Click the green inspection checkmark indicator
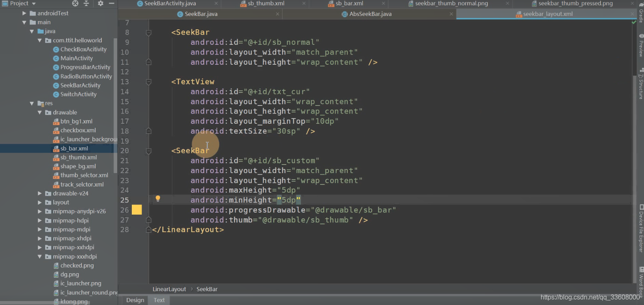Image resolution: width=644 pixels, height=305 pixels. (x=634, y=22)
